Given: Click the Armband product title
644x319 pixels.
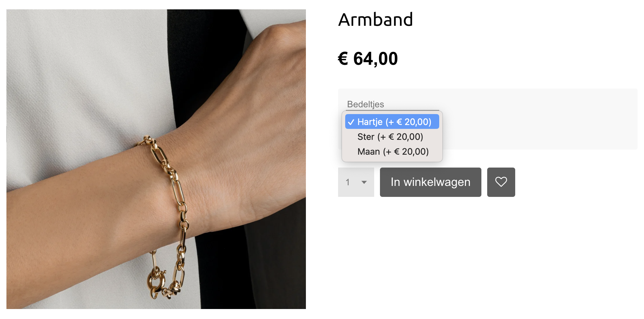Looking at the screenshot, I should (375, 20).
